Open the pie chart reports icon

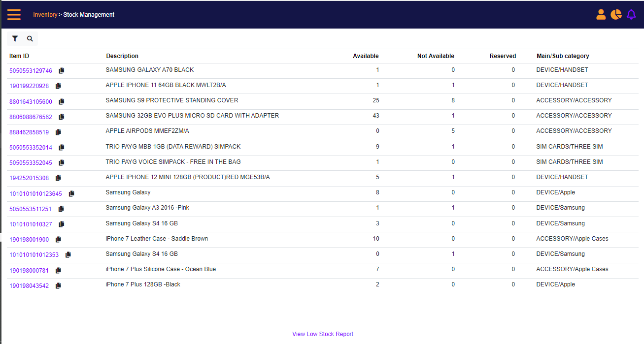[x=616, y=15]
